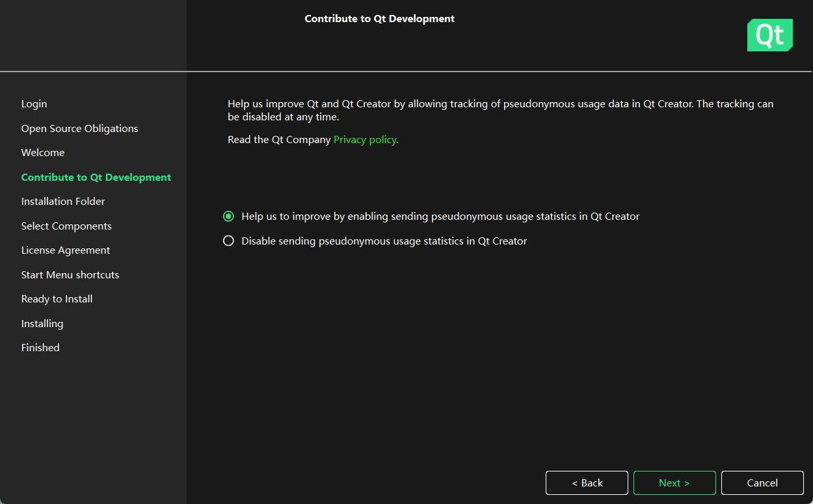The width and height of the screenshot is (813, 504).
Task: Click the Installing step in sidebar
Action: click(x=42, y=324)
